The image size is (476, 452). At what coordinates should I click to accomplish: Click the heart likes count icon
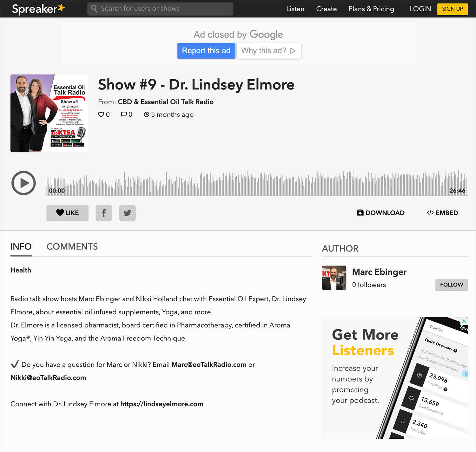point(101,115)
